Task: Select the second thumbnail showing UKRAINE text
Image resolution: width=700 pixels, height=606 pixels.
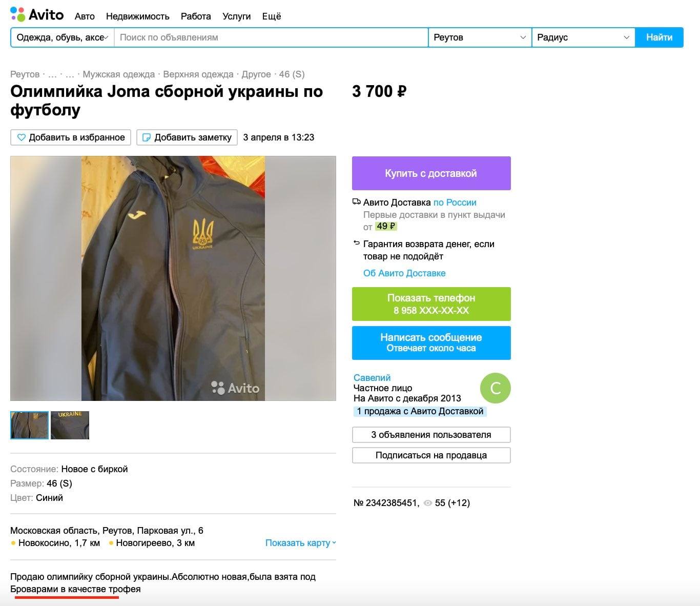Action: click(70, 425)
